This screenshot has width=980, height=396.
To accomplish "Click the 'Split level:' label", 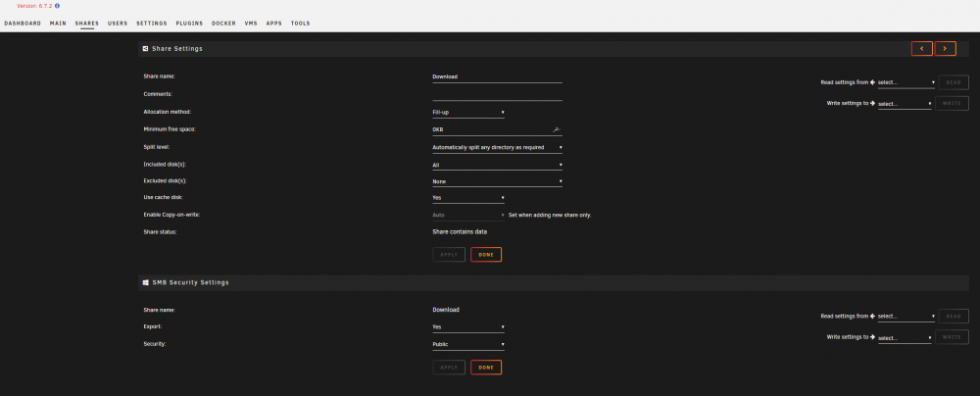I will [x=156, y=147].
